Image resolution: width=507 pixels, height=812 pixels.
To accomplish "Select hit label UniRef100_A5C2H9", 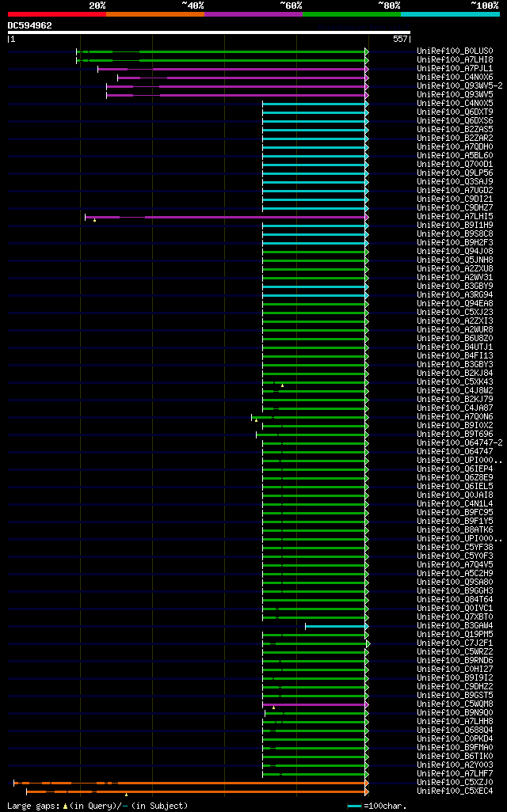I will [456, 573].
